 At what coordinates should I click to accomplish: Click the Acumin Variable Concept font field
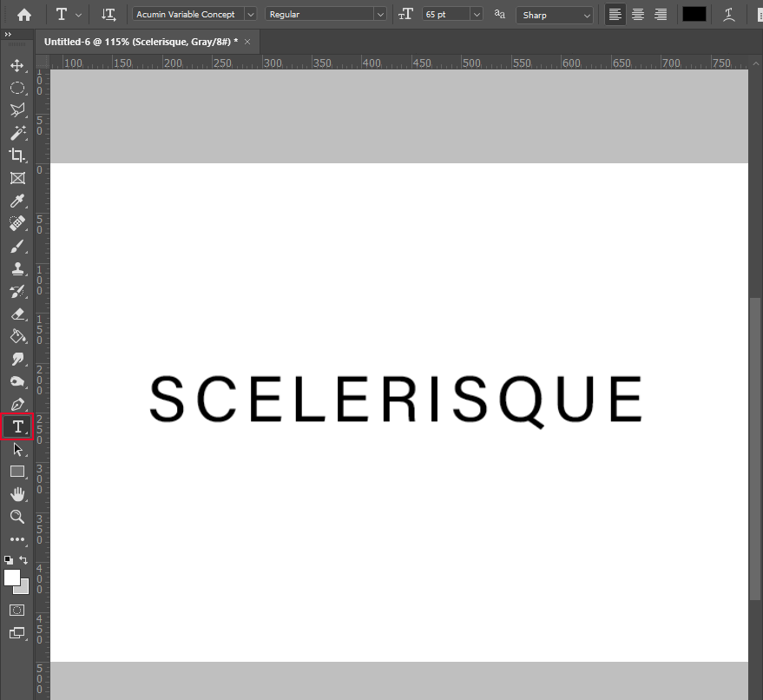coord(188,15)
